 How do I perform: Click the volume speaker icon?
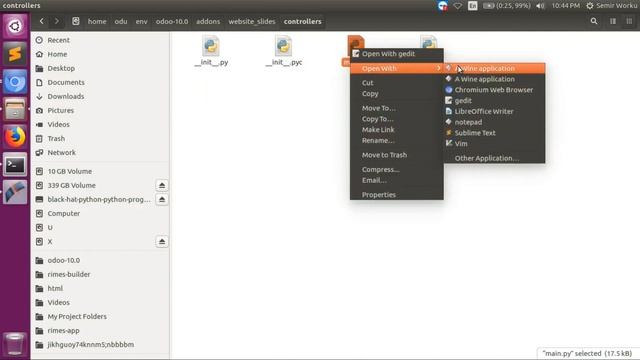540,6
